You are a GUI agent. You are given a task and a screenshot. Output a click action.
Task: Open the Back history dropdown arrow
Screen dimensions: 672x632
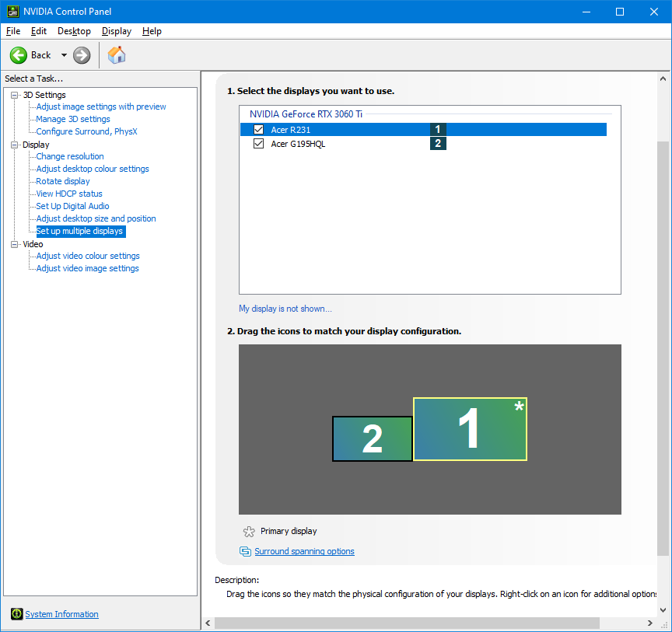(64, 55)
